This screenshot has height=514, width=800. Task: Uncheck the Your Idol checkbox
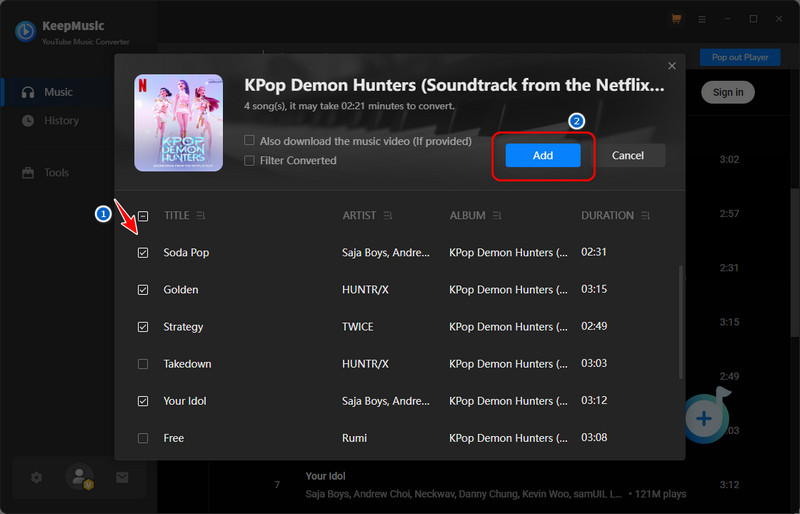(x=143, y=401)
